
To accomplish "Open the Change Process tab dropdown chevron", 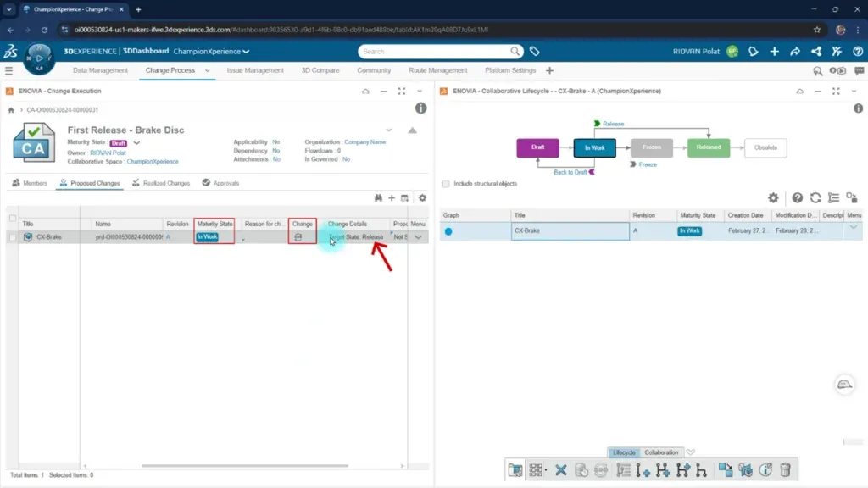I will click(x=208, y=71).
